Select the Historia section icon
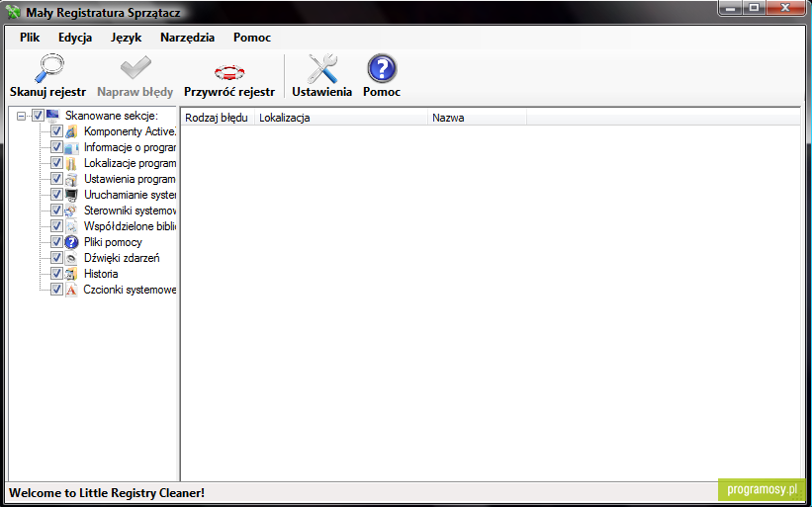Image resolution: width=812 pixels, height=507 pixels. 71,274
